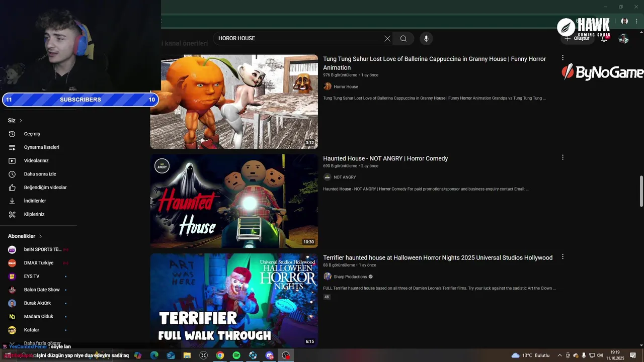Visit the Sharp Productions channel

click(x=350, y=277)
